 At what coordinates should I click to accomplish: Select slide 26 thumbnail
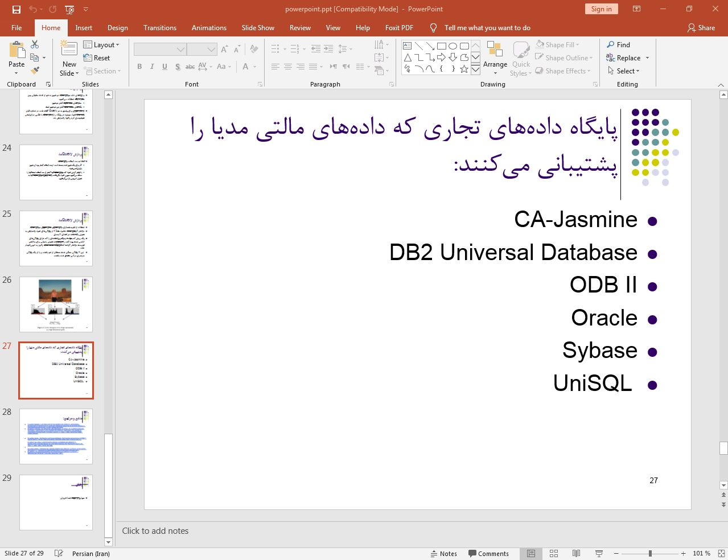(x=56, y=304)
